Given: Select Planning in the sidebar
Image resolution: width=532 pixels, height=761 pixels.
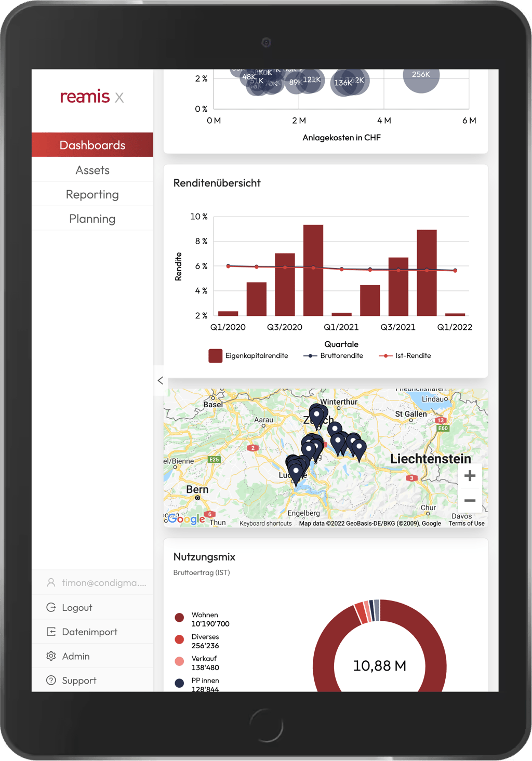Looking at the screenshot, I should (92, 219).
